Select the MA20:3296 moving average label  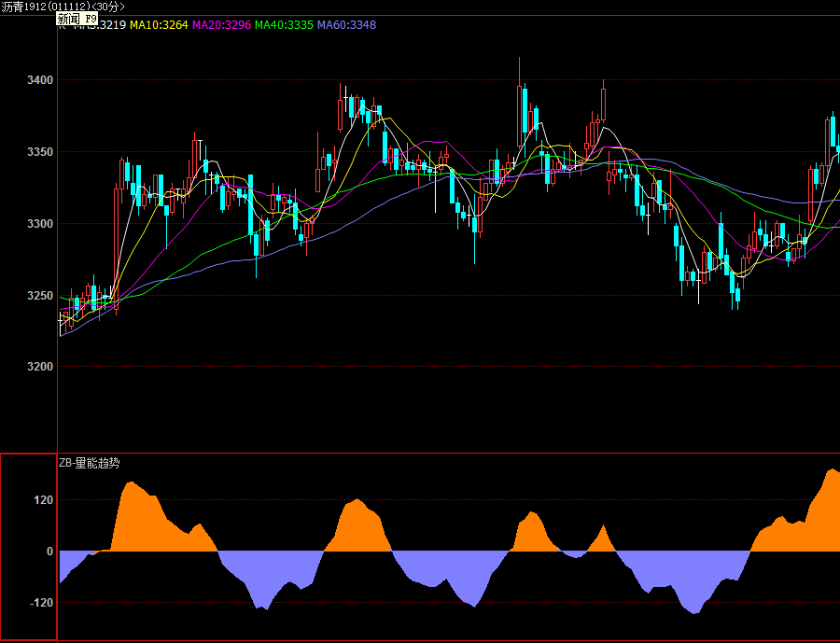[221, 24]
